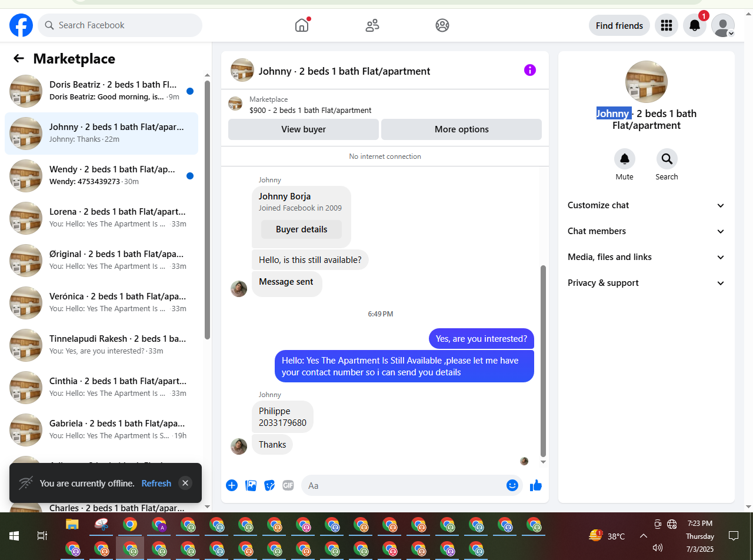753x560 pixels.
Task: Click View buyer button
Action: click(x=304, y=129)
